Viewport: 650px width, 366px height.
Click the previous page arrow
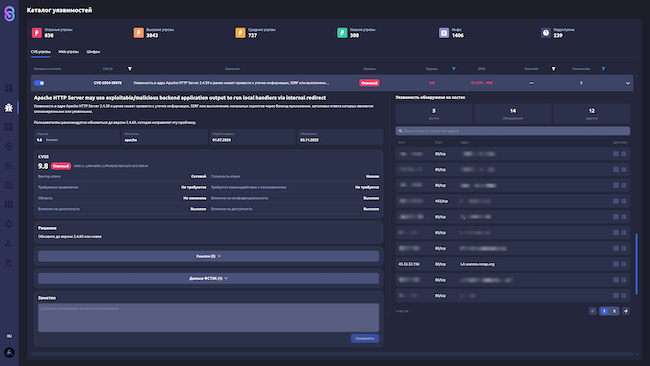pyautogui.click(x=593, y=311)
